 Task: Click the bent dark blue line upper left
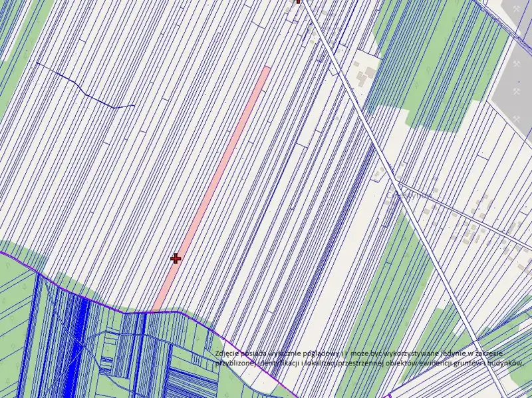click(x=80, y=90)
